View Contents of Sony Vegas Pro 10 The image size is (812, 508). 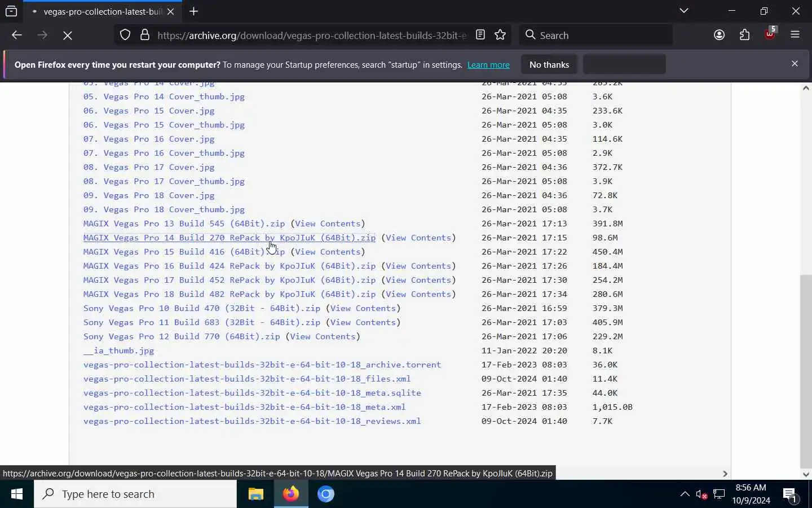point(363,308)
